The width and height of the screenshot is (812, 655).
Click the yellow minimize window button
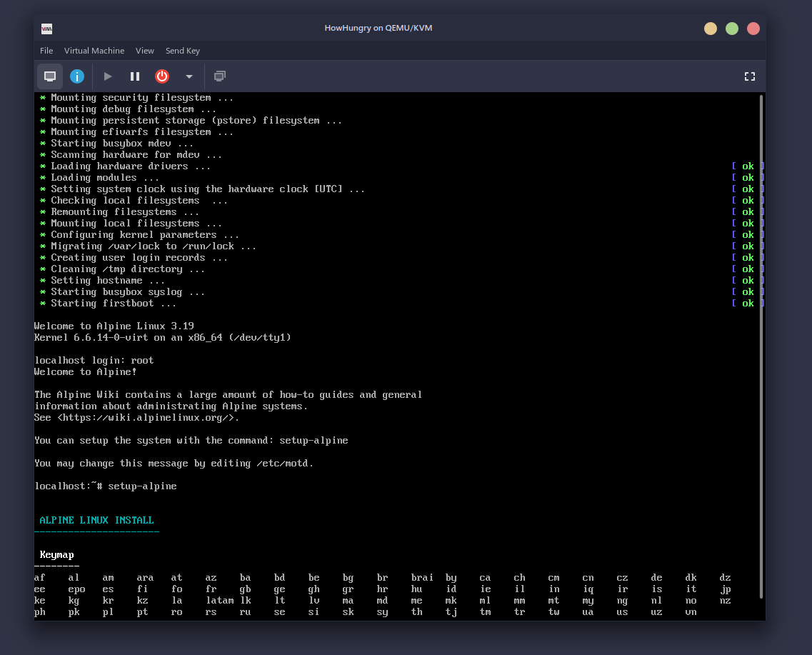pyautogui.click(x=711, y=29)
